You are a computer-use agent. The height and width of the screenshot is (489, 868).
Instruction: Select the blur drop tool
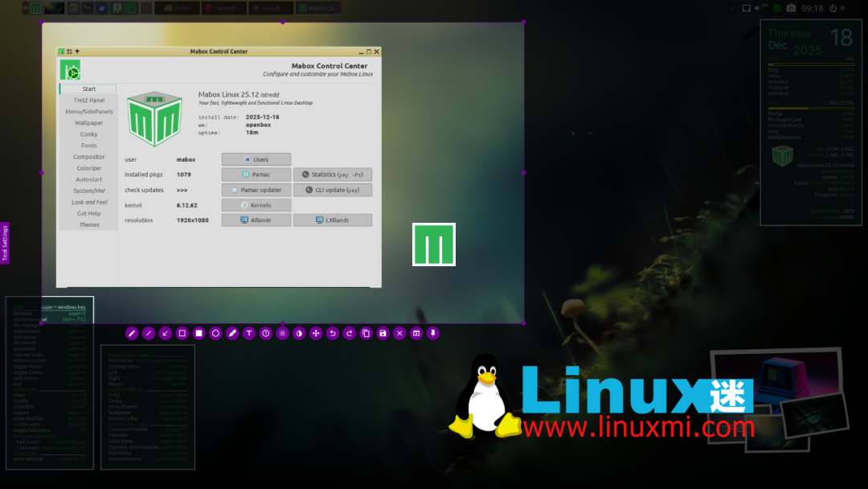pyautogui.click(x=298, y=333)
